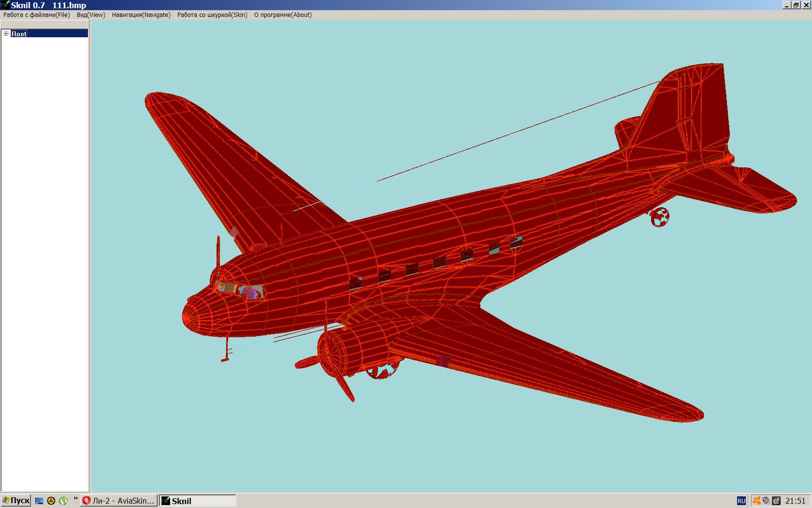The image size is (812, 508).
Task: Click the Sknil icon in the title bar
Action: coord(5,5)
